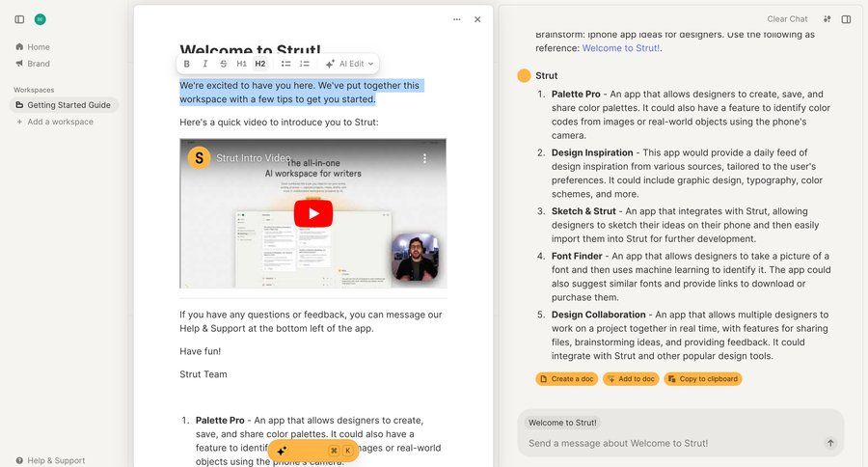Toggle heading level H2
Screen dimensions: 868x467
[x=260, y=64]
